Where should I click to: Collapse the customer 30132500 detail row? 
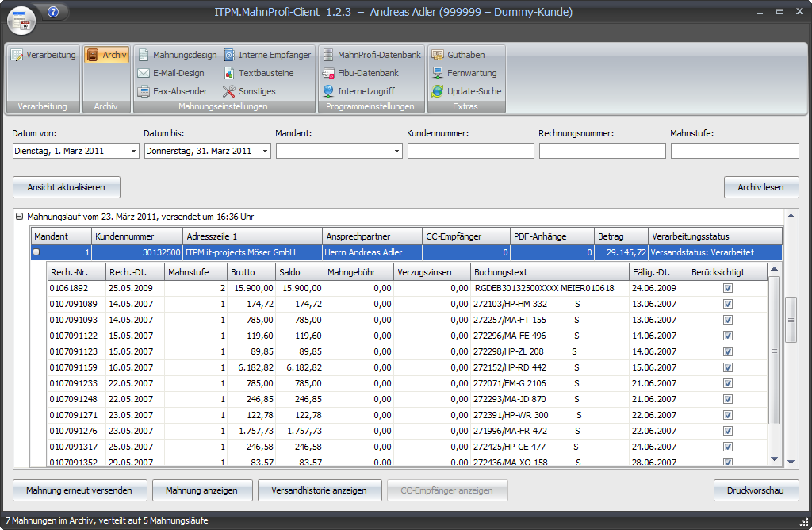click(x=36, y=252)
